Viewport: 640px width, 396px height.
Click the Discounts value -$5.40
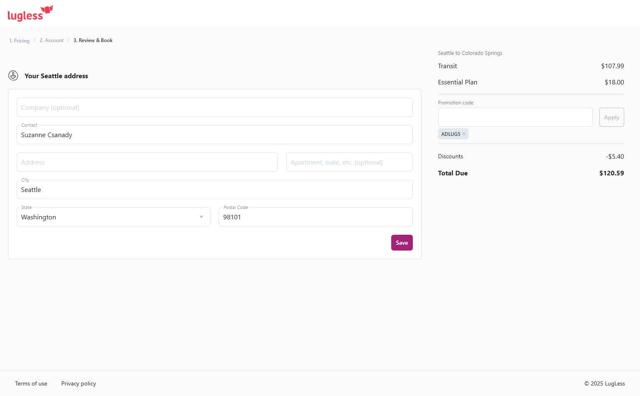click(x=615, y=156)
